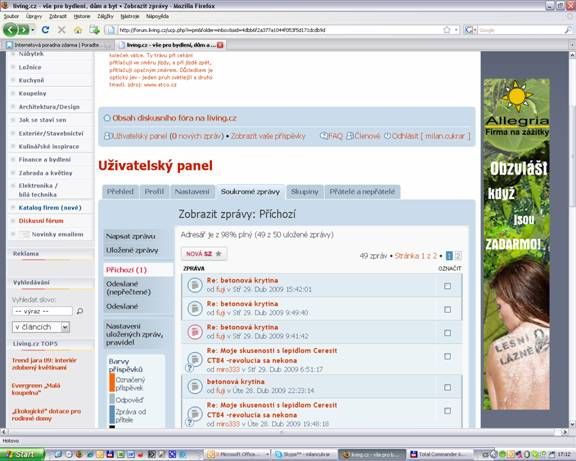Open Zobrazit vaše příspěvky link

268,136
